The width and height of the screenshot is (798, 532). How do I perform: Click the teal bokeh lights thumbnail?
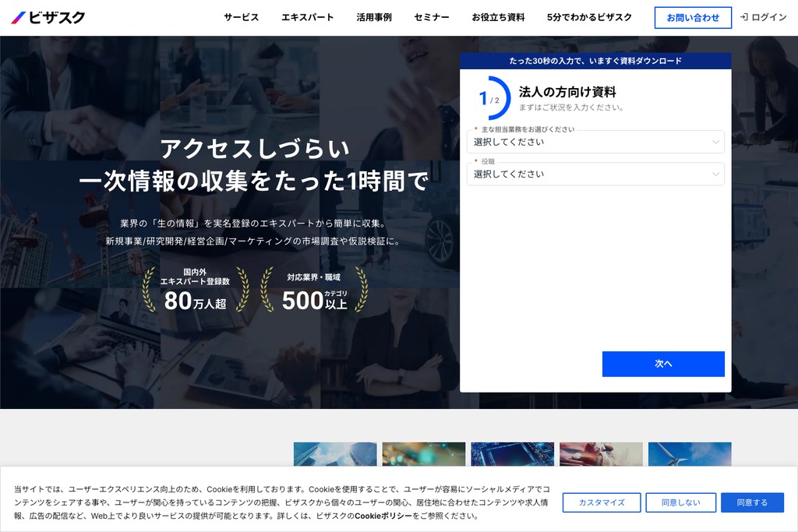click(x=424, y=454)
